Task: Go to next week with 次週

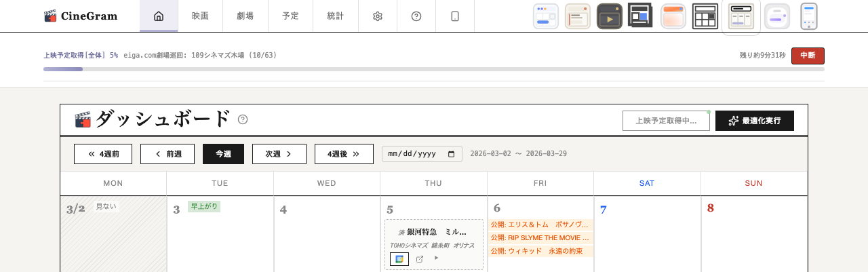Action: tap(279, 154)
